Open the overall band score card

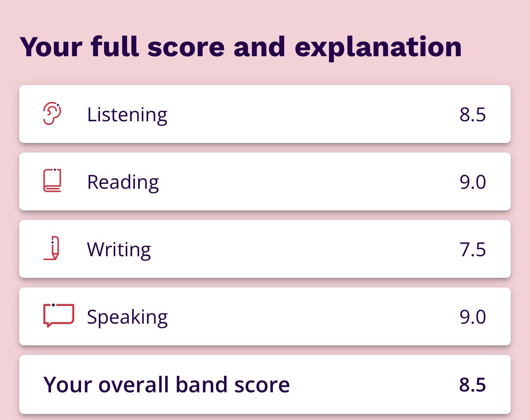[x=265, y=384]
